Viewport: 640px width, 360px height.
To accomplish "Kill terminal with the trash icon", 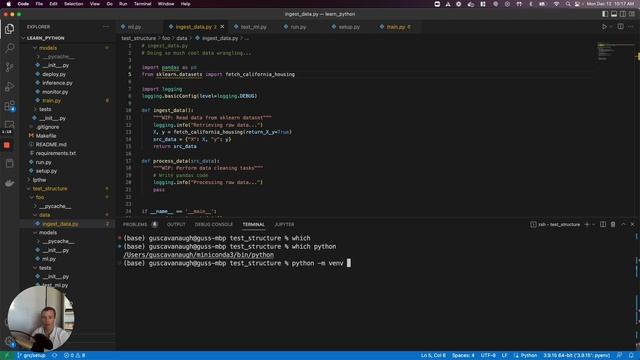I will click(x=613, y=224).
